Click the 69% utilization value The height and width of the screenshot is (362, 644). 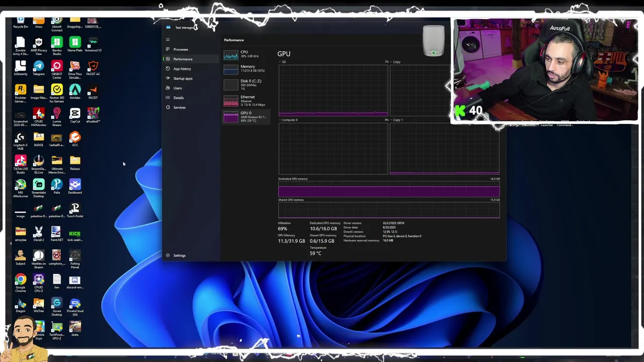[282, 229]
